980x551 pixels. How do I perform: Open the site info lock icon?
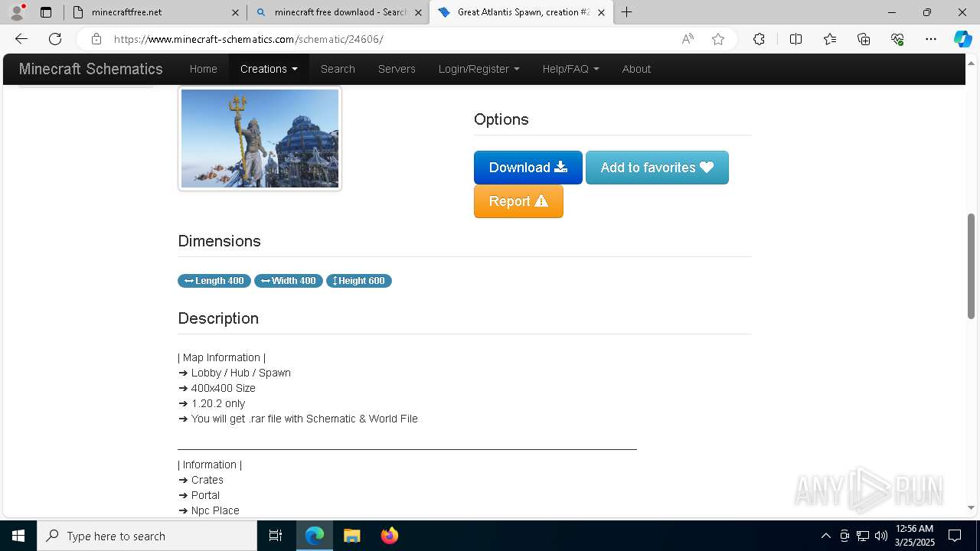coord(96,39)
